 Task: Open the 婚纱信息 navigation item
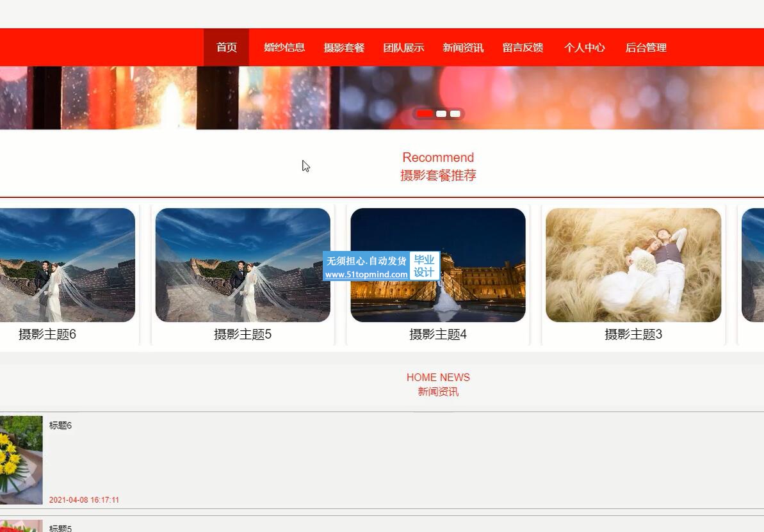pyautogui.click(x=284, y=47)
